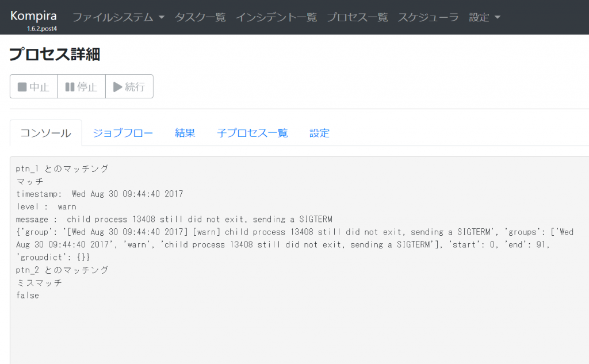
Task: Navigate to プロセス一覧
Action: click(357, 18)
